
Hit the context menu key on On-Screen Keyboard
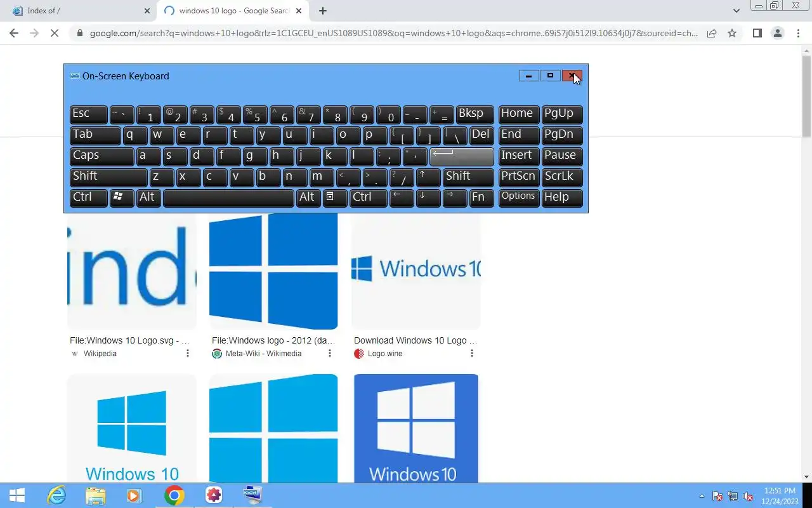335,197
